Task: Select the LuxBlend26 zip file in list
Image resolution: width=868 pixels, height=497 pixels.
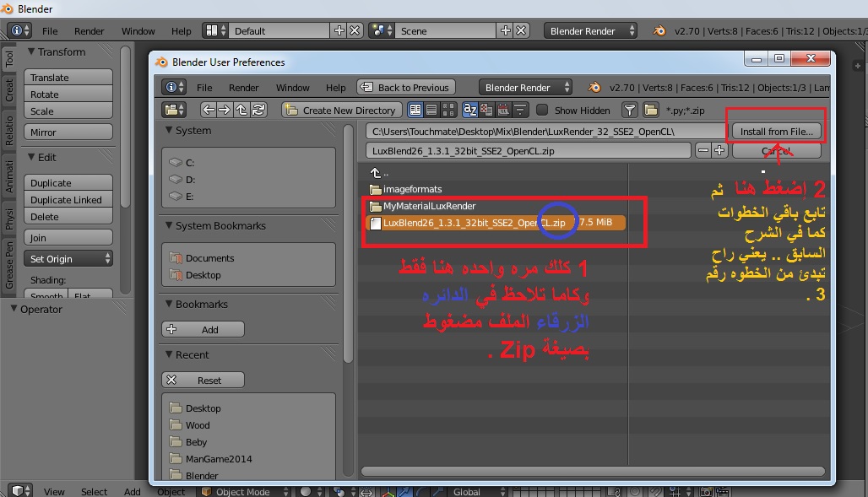Action: pos(496,223)
